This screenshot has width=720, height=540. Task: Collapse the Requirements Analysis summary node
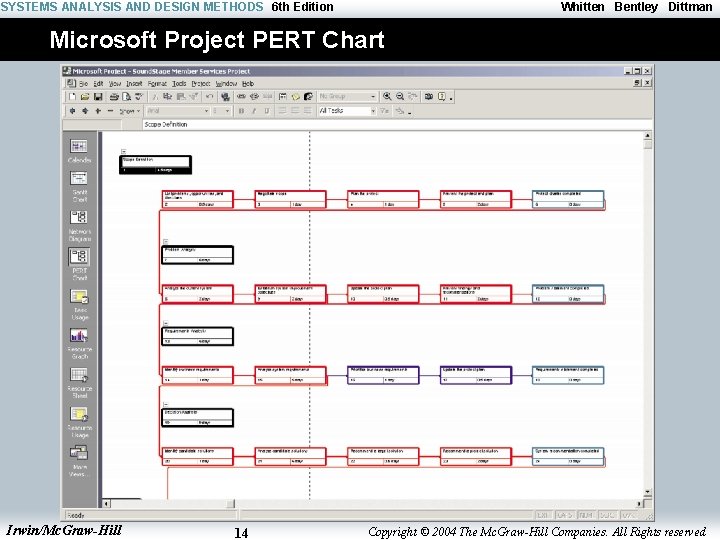pyautogui.click(x=166, y=323)
